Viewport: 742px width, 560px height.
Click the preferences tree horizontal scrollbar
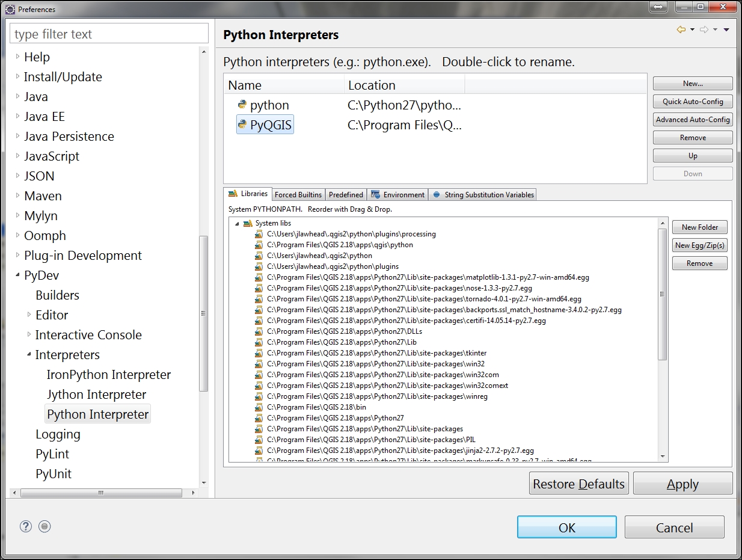point(101,493)
